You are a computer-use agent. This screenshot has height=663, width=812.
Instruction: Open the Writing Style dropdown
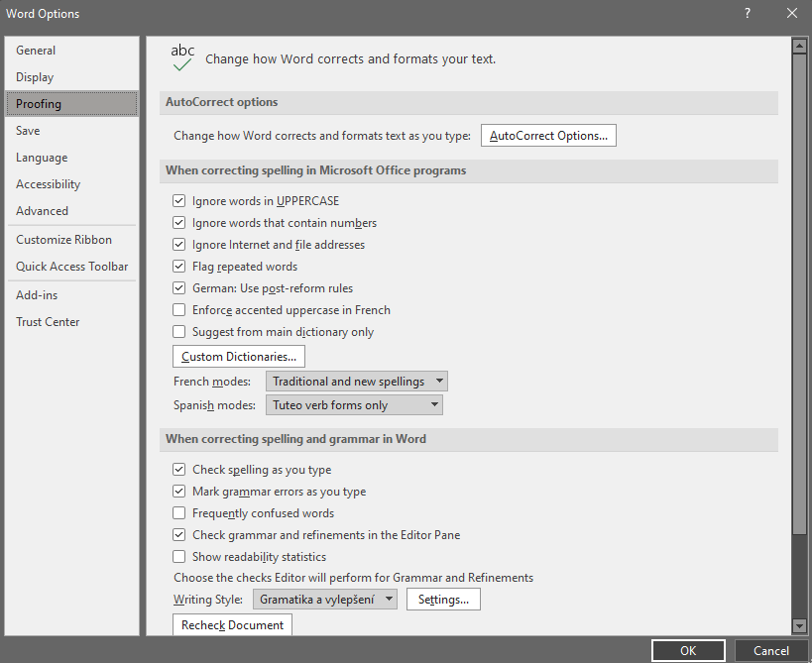[x=325, y=600]
